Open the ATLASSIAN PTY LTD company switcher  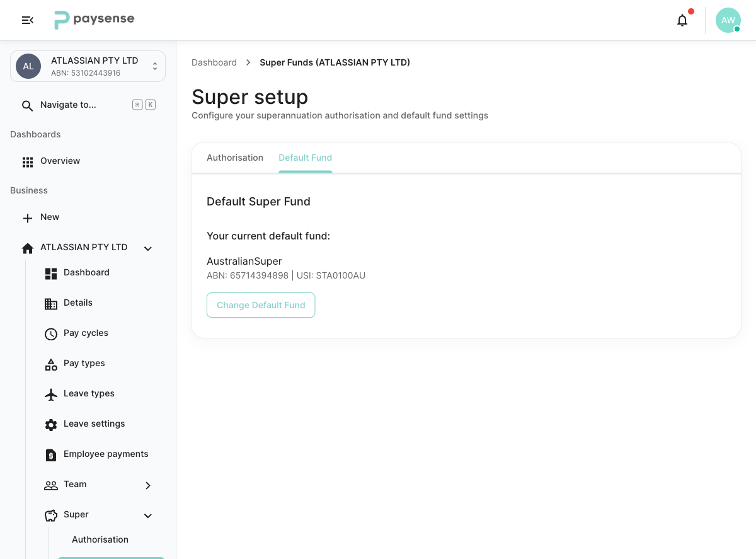88,66
